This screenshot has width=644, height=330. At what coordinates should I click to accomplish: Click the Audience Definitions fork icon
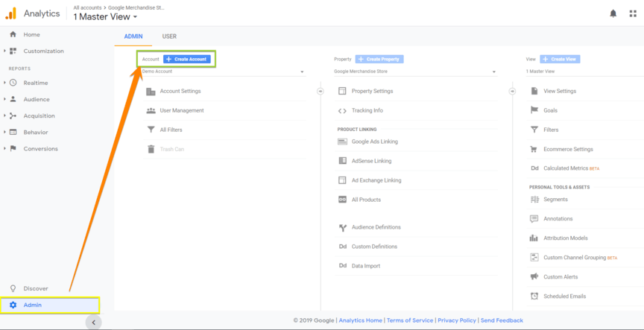point(343,228)
